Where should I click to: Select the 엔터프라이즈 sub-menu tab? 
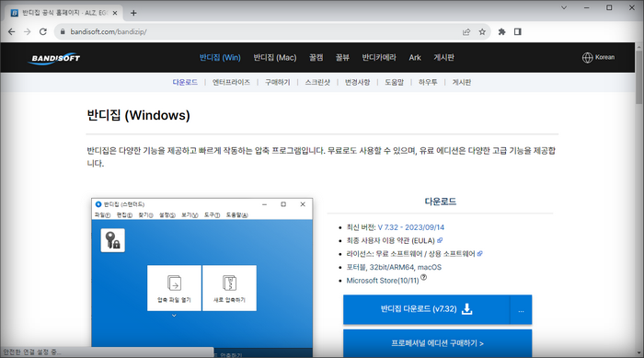(231, 82)
